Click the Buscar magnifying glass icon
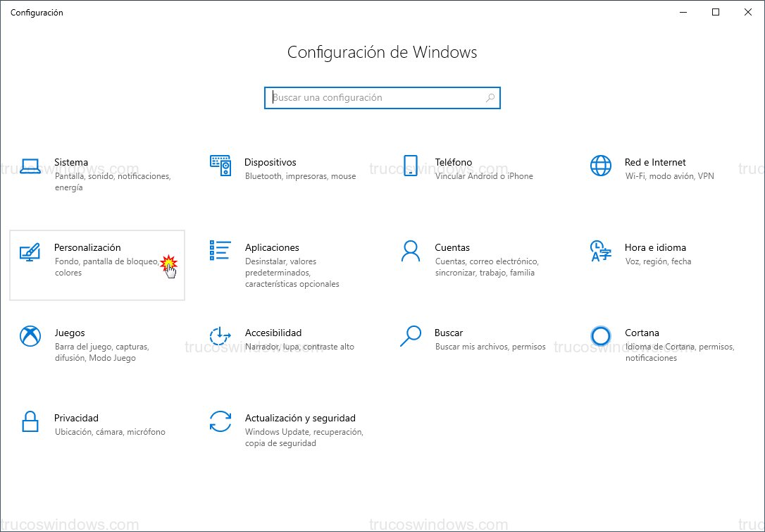This screenshot has width=765, height=532. 411,338
